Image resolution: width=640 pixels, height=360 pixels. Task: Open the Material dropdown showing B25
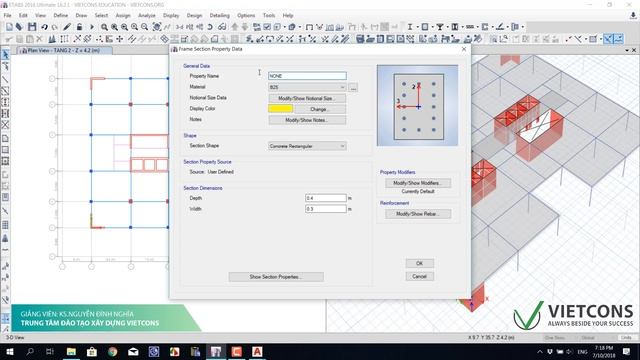coord(307,87)
